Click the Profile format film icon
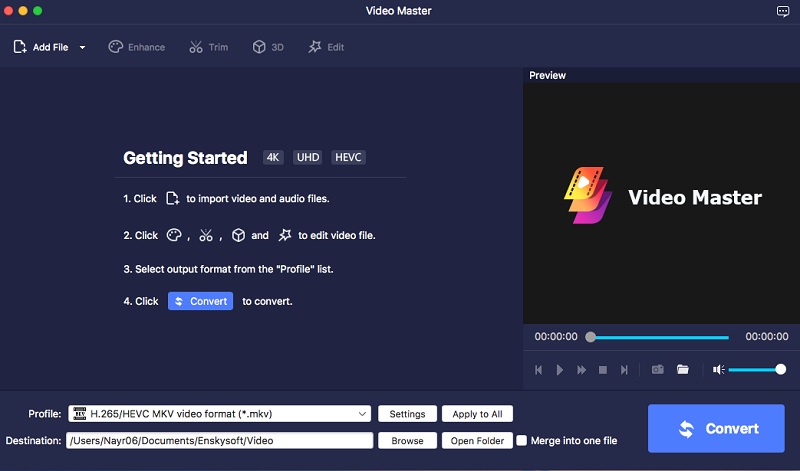 click(80, 414)
